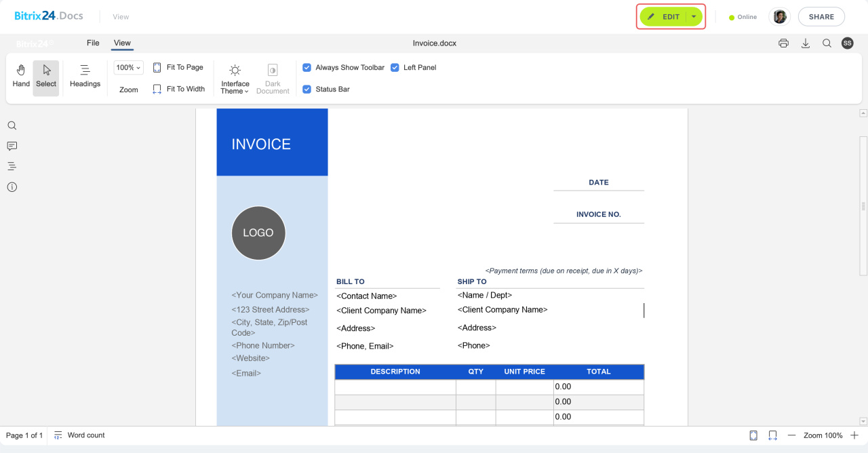Click the UNIT PRICE column header
Image resolution: width=868 pixels, height=453 pixels.
(525, 372)
